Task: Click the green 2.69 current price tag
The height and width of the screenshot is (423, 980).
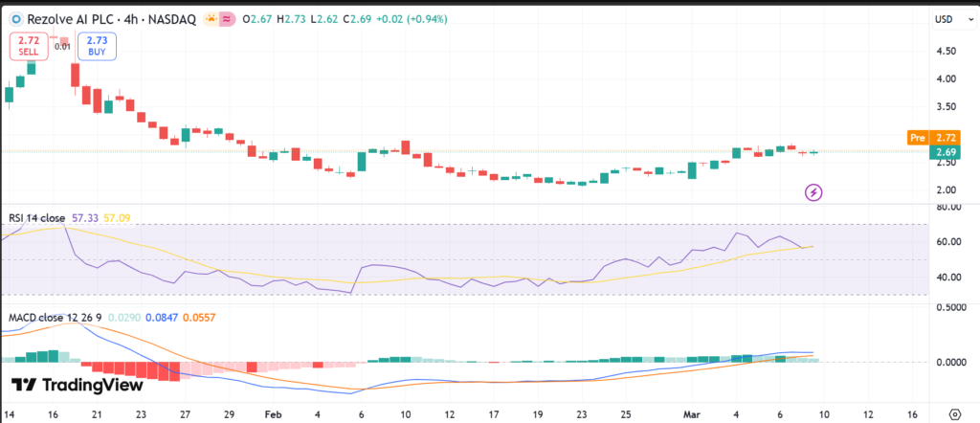Action: pos(945,152)
